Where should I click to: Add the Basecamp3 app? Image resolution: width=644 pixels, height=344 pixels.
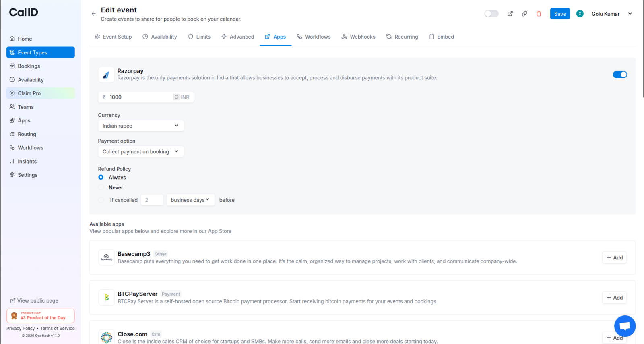pos(615,257)
